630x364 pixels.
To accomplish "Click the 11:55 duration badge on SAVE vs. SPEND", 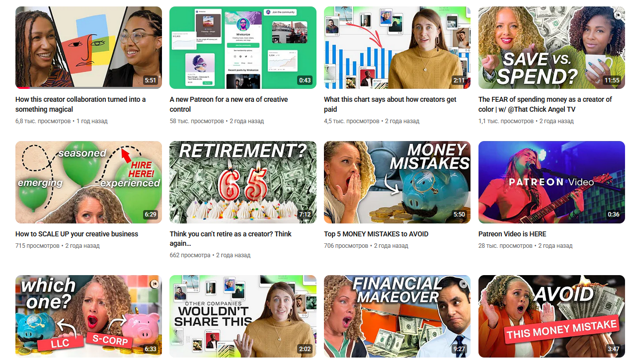I will (612, 80).
